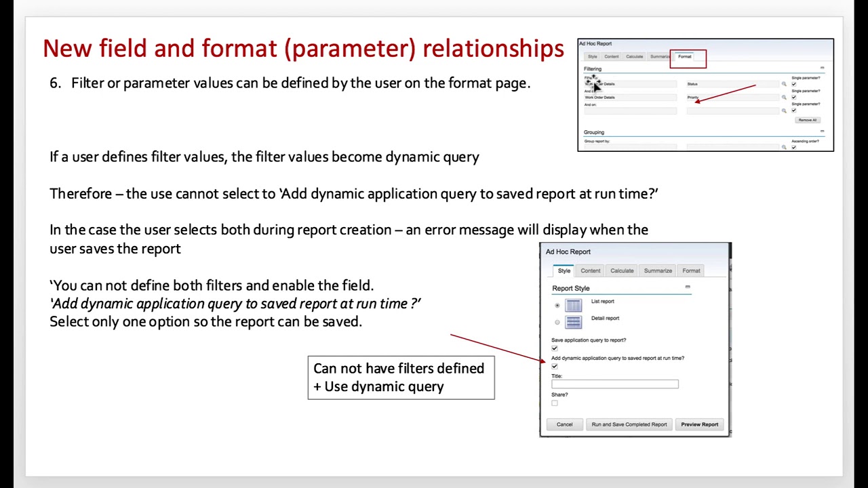Screen dimensions: 868x488
Task: Collapse the Report Style section
Action: 688,287
